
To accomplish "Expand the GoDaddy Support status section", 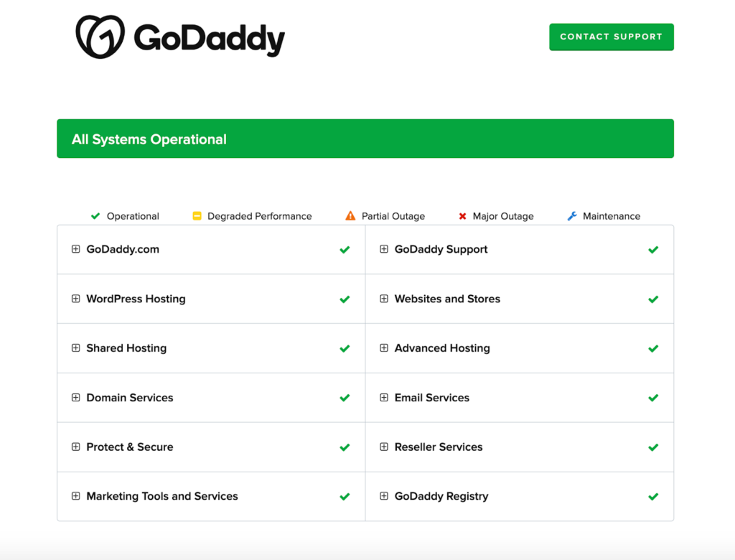I will click(384, 249).
